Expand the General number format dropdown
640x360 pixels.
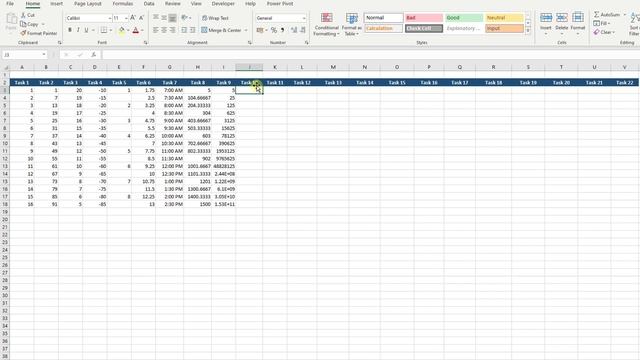pyautogui.click(x=304, y=18)
